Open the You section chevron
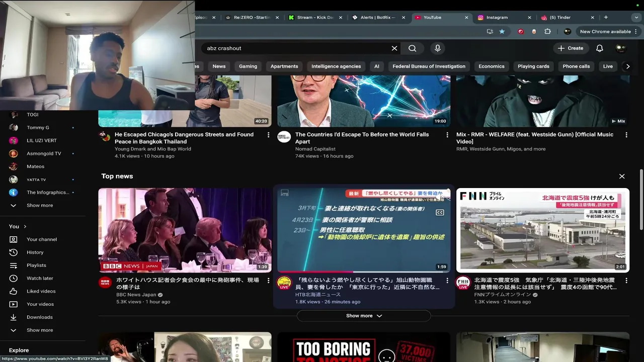The width and height of the screenshot is (644, 362). (25, 227)
